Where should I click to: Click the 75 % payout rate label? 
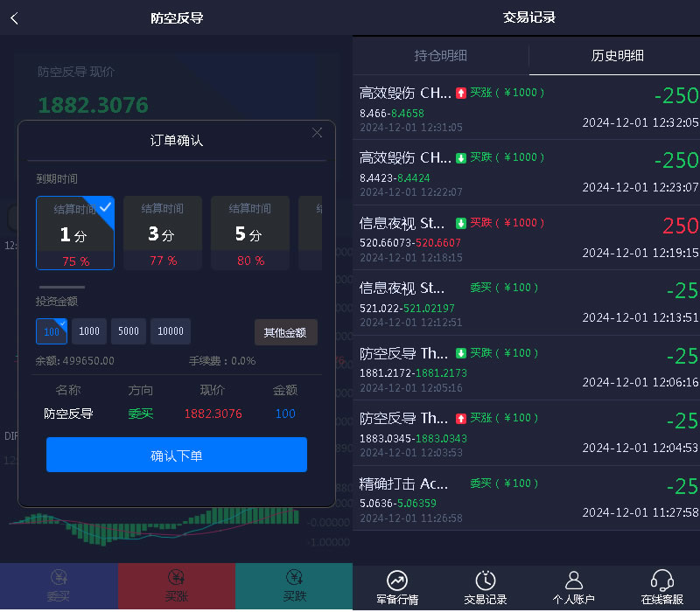pyautogui.click(x=76, y=261)
